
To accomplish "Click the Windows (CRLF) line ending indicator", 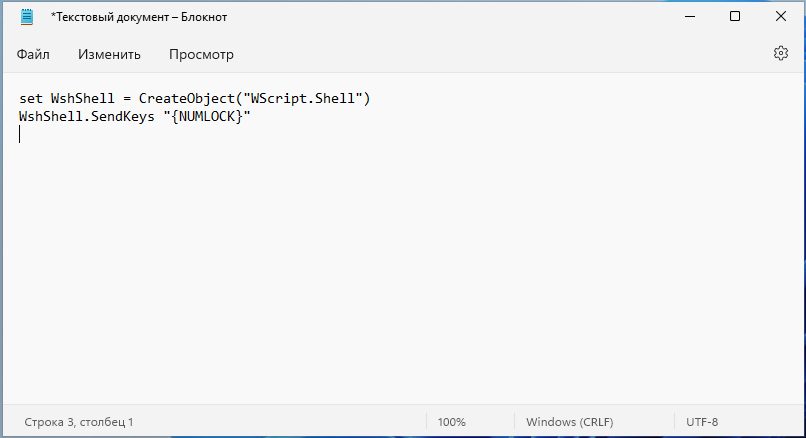I will point(569,422).
